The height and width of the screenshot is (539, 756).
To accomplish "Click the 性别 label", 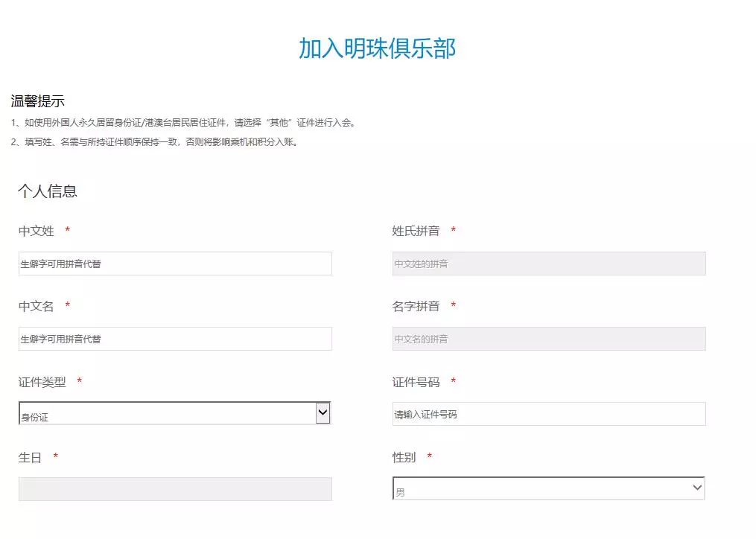I will click(404, 457).
